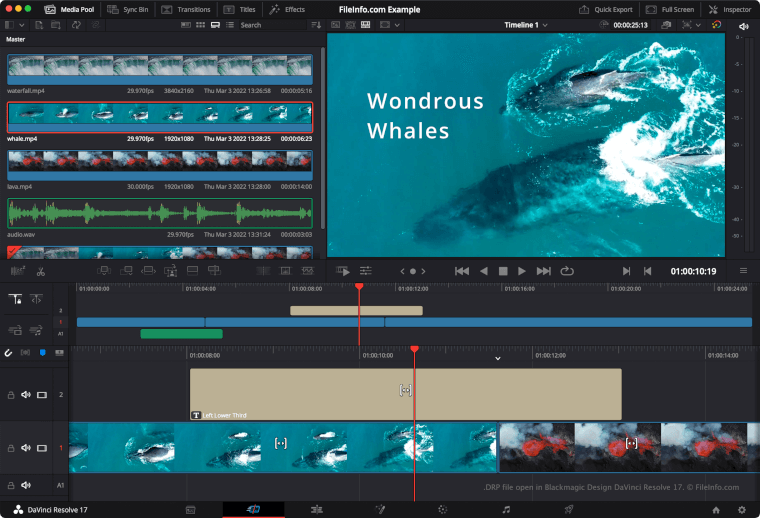
Task: Toggle the timeline snapping magnet
Action: click(x=9, y=353)
